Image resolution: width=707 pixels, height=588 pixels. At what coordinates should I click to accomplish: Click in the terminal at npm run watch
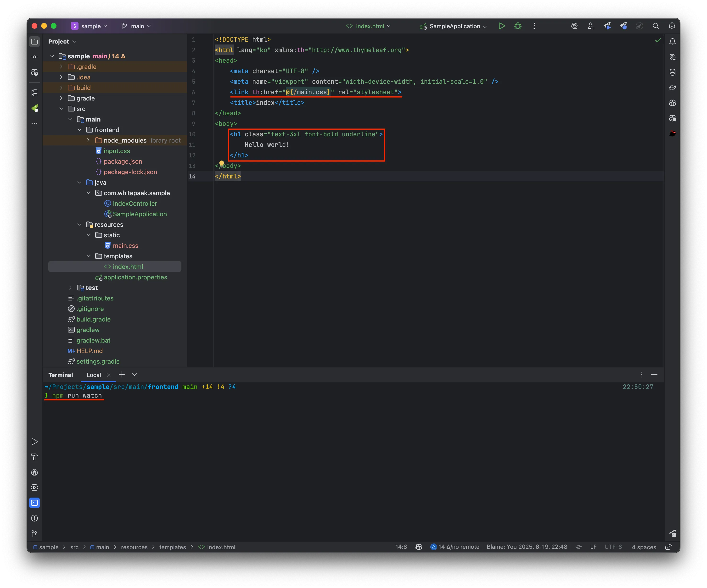(x=77, y=395)
